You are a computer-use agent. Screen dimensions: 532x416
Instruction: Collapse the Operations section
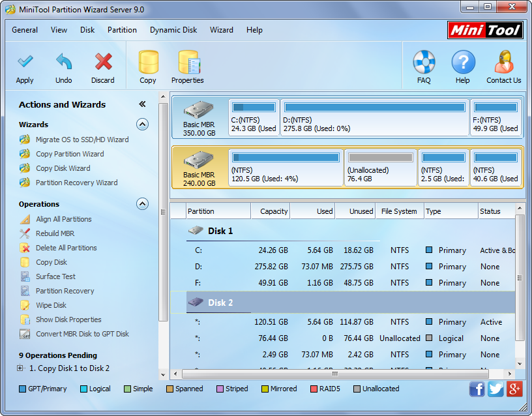[143, 204]
